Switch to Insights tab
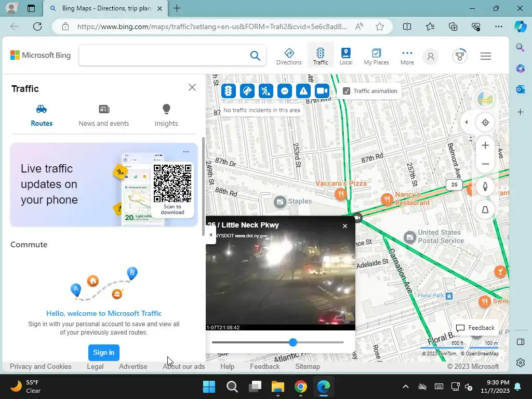The image size is (532, 399). tap(166, 116)
